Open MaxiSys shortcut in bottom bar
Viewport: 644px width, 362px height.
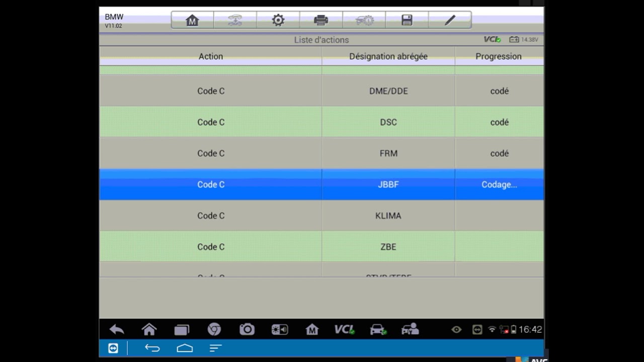coord(312,330)
